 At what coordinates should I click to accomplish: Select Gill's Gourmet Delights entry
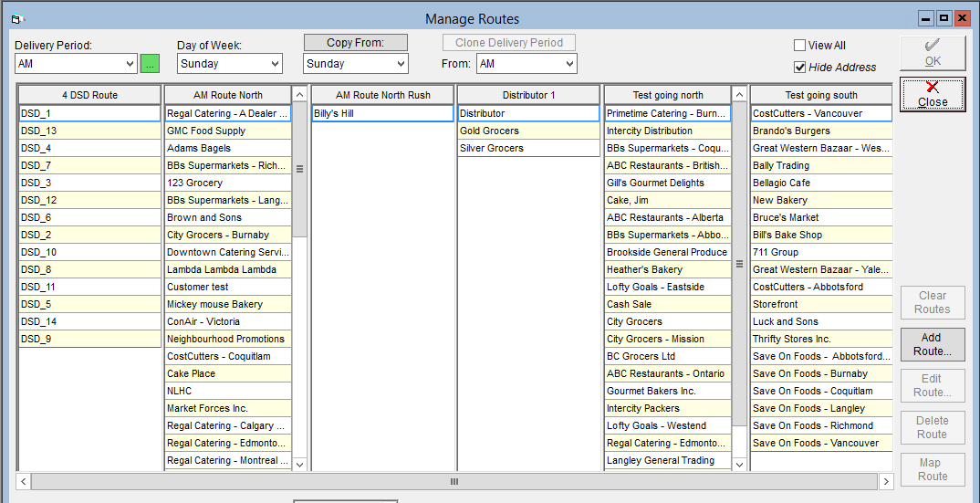[x=668, y=183]
